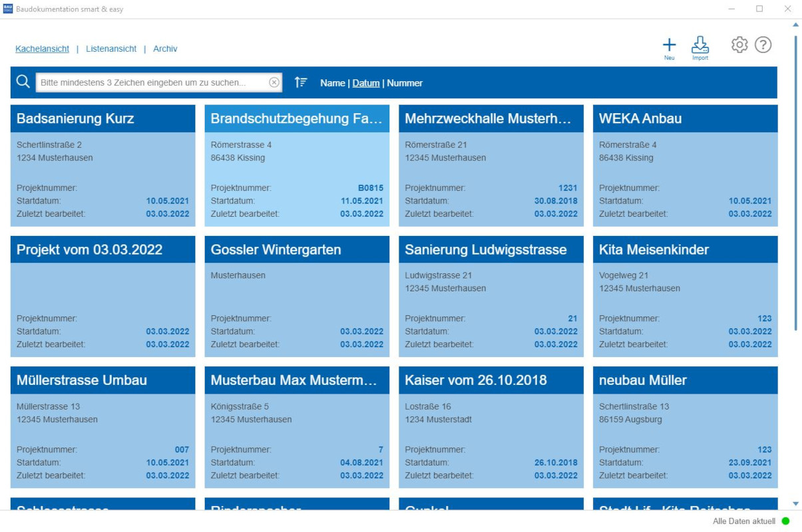
Task: Open settings via the gear icon
Action: tap(739, 45)
